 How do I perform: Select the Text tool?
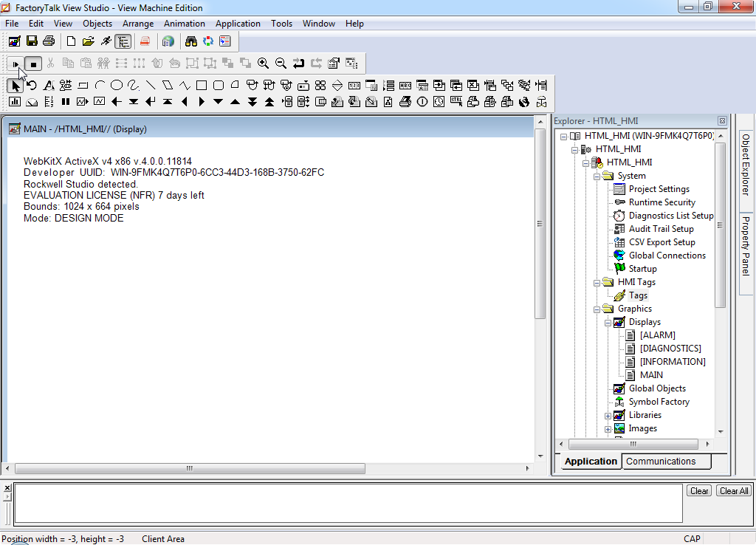point(49,86)
